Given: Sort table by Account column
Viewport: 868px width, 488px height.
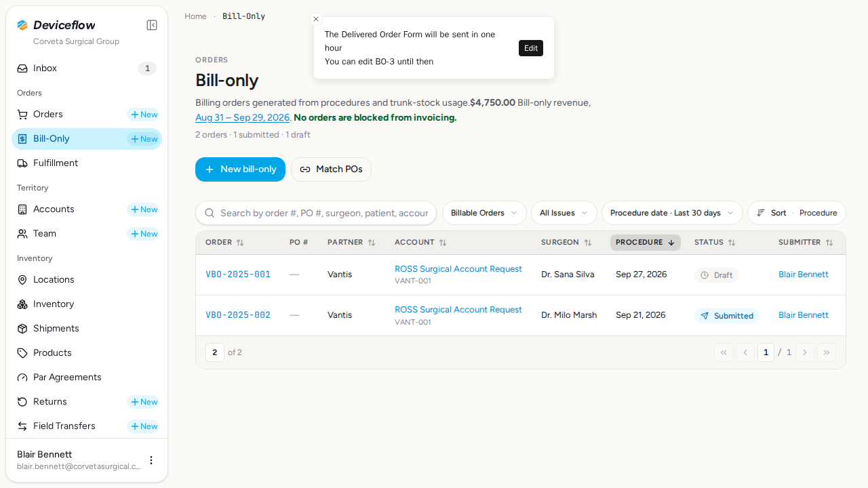Looking at the screenshot, I should point(420,243).
